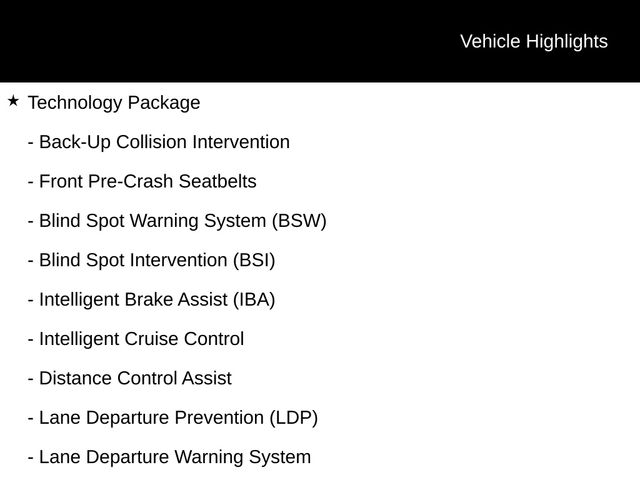Click Intelligent Cruise Control entry

(136, 339)
